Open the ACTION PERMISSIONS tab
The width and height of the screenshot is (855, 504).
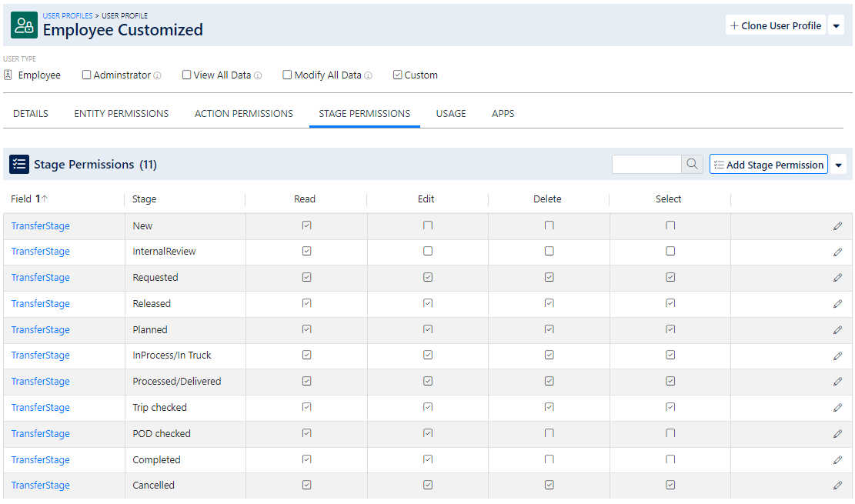pos(244,113)
